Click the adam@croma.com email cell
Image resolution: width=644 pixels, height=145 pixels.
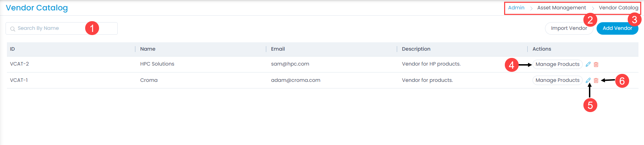coord(295,80)
